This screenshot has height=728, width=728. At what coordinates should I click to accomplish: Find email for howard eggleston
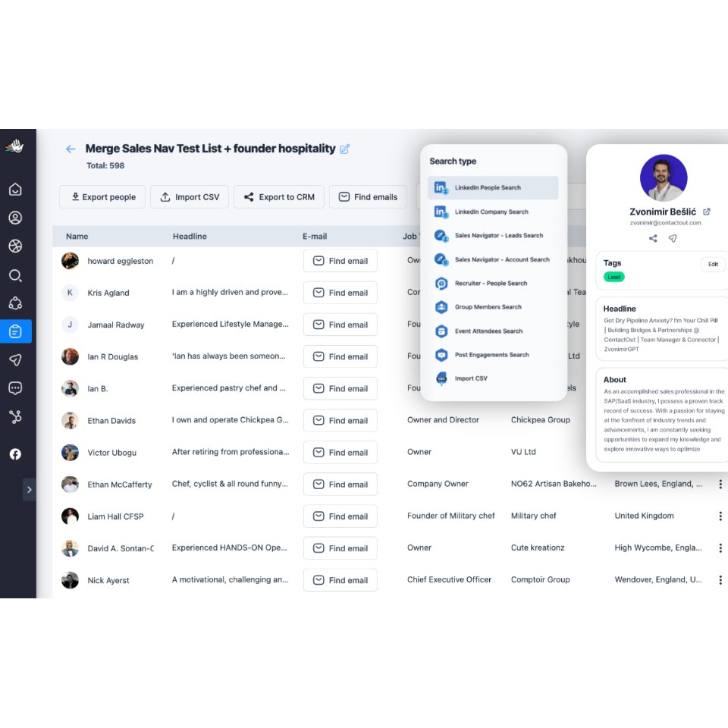[x=340, y=261]
